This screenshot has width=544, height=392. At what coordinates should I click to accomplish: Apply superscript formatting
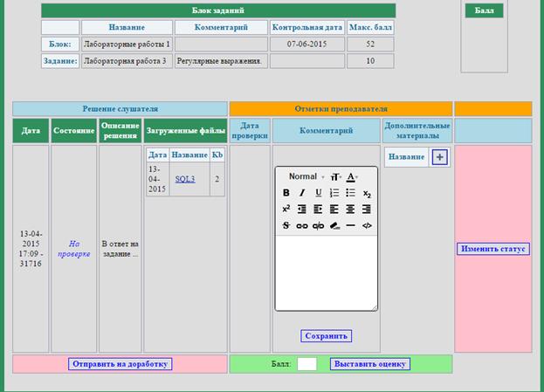(x=286, y=210)
